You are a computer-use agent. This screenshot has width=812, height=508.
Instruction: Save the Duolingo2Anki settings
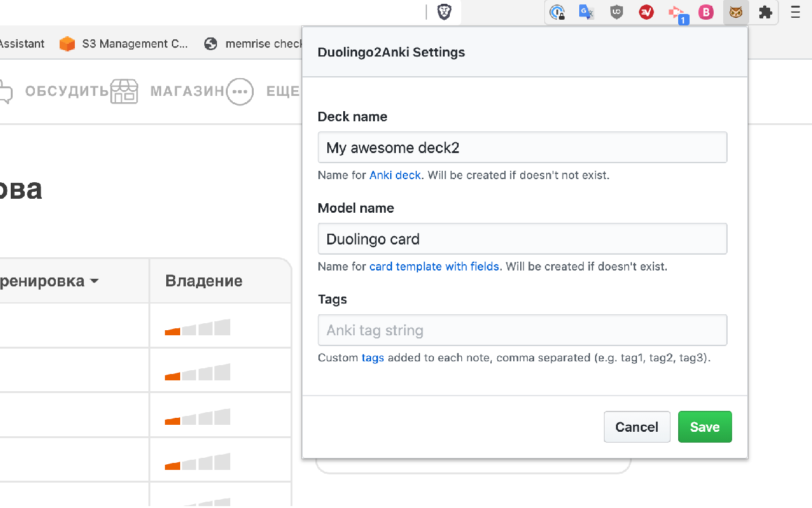tap(705, 427)
